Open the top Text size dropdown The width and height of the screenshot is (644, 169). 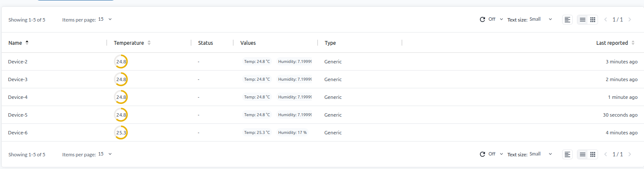coord(541,19)
